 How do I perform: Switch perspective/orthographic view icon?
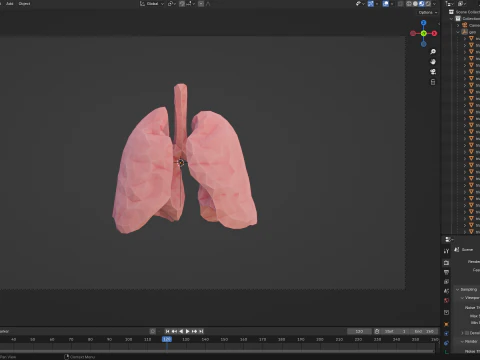point(433,82)
